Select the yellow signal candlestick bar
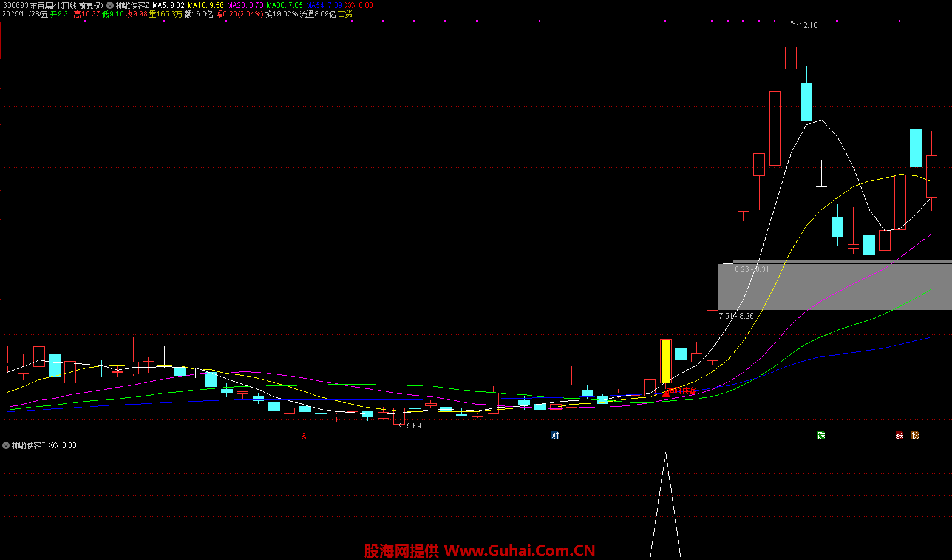Viewport: 952px width, 560px height. coord(665,361)
